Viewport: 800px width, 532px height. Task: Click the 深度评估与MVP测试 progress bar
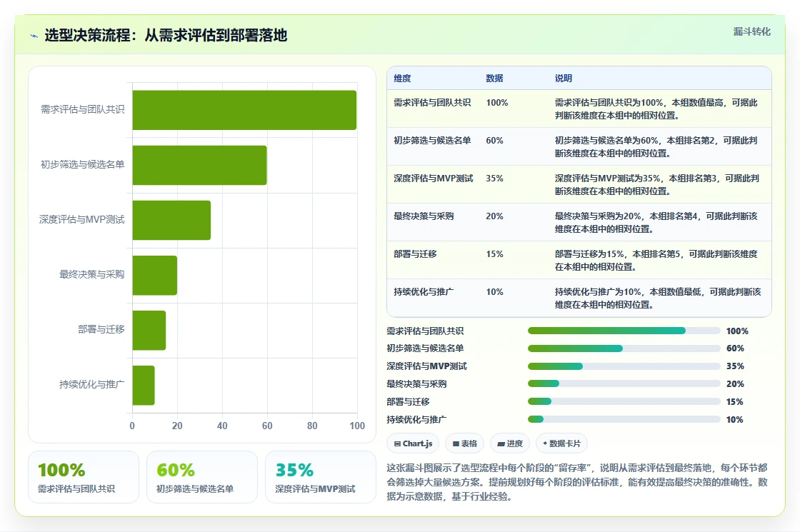coord(624,366)
